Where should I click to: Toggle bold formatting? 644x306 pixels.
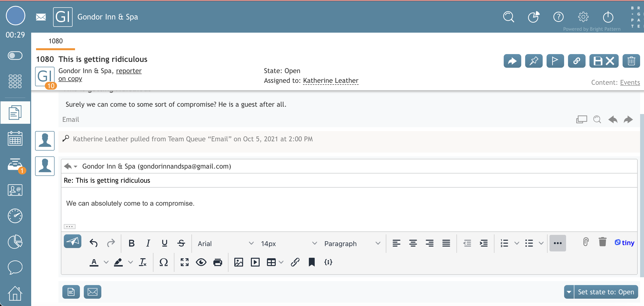pyautogui.click(x=132, y=243)
